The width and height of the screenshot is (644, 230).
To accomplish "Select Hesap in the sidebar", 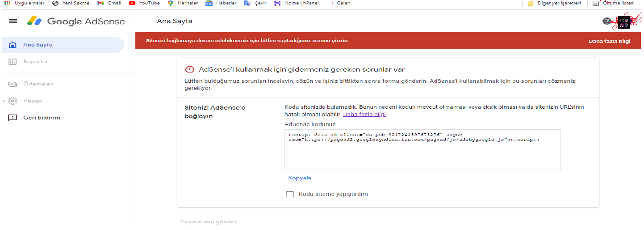I will point(63,101).
